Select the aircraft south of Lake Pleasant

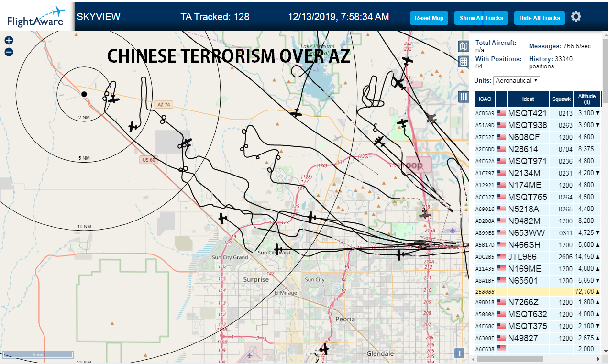tap(296, 113)
